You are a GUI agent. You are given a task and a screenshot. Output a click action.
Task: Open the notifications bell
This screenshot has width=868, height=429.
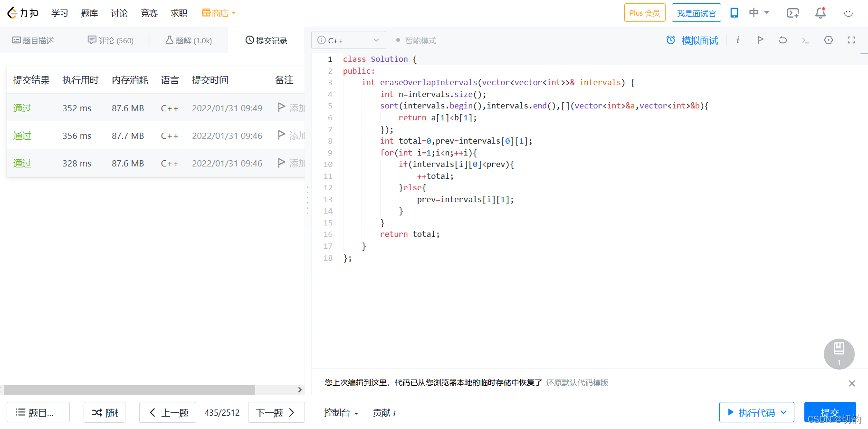(x=820, y=13)
